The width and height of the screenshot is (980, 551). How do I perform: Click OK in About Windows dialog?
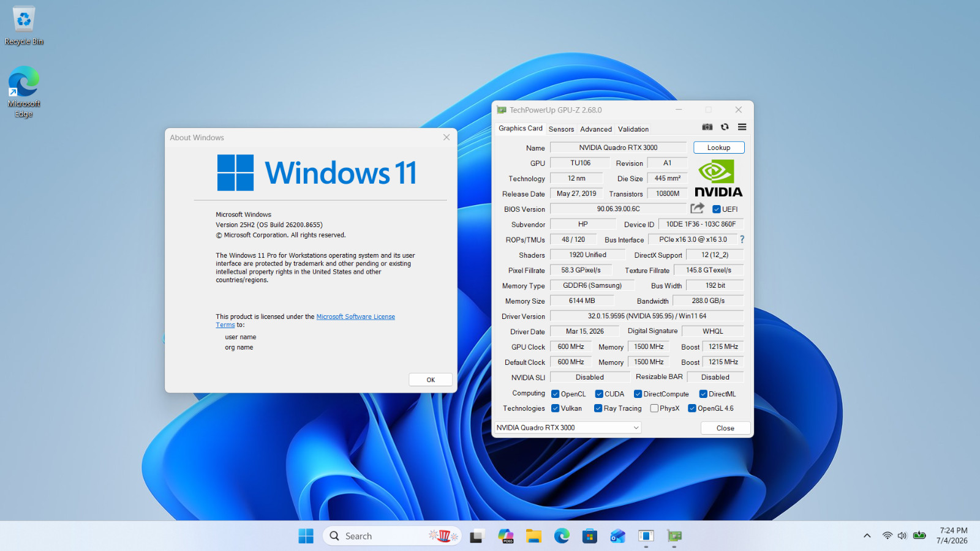point(431,380)
